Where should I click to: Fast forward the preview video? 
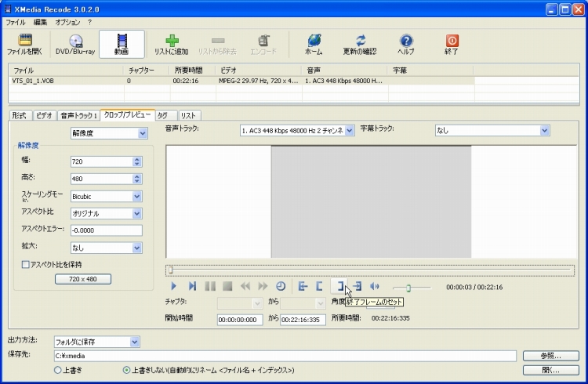(x=263, y=287)
